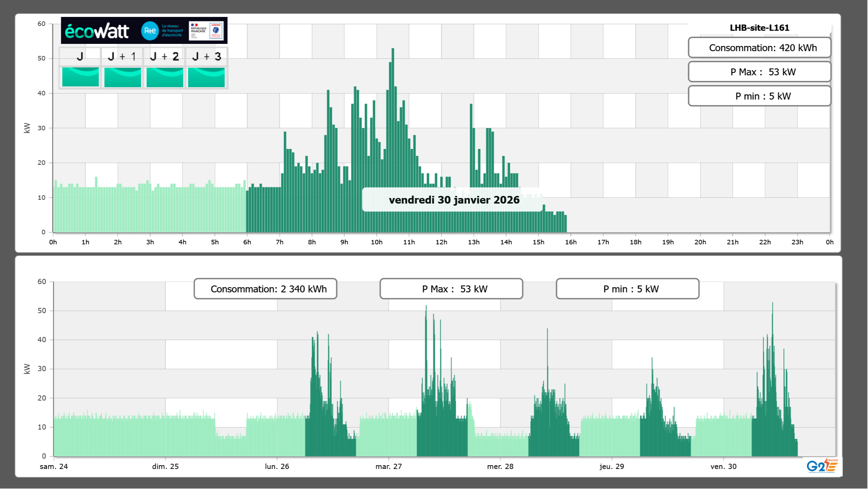Click the RTE round logo
The height and width of the screenshot is (489, 868).
150,31
